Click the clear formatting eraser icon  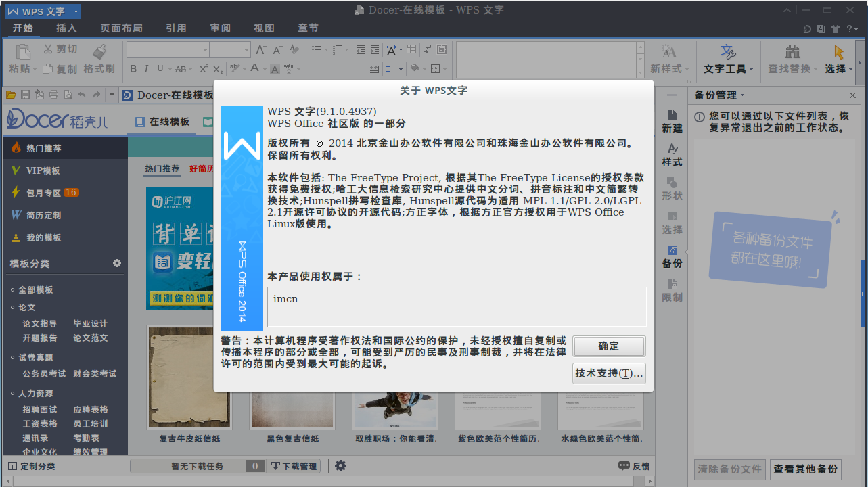pos(294,50)
